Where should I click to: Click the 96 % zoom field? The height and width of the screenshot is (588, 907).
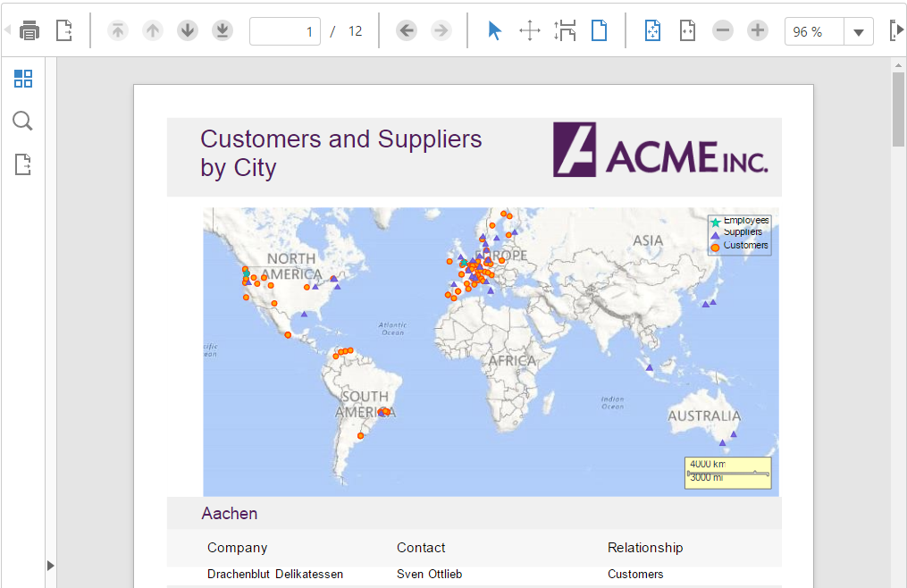pyautogui.click(x=814, y=32)
